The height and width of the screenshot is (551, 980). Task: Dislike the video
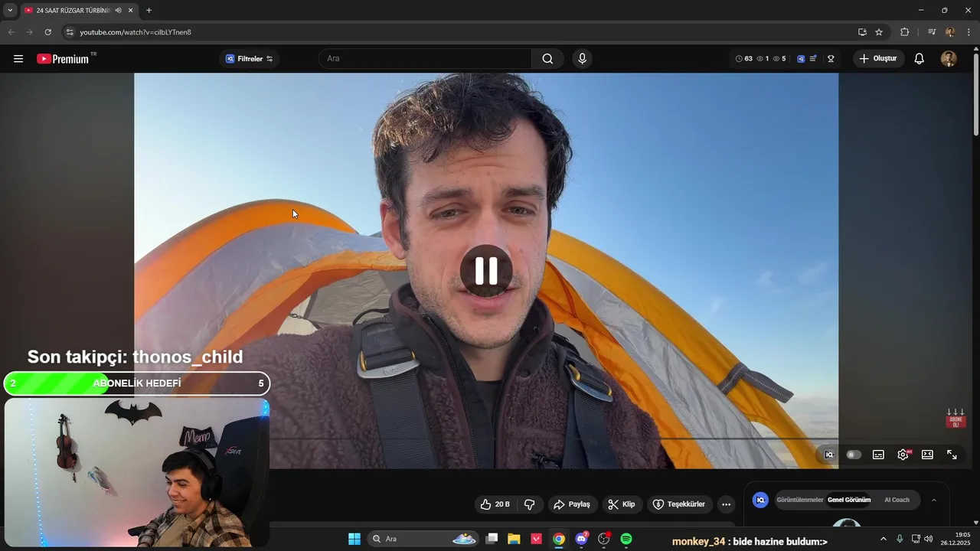529,504
